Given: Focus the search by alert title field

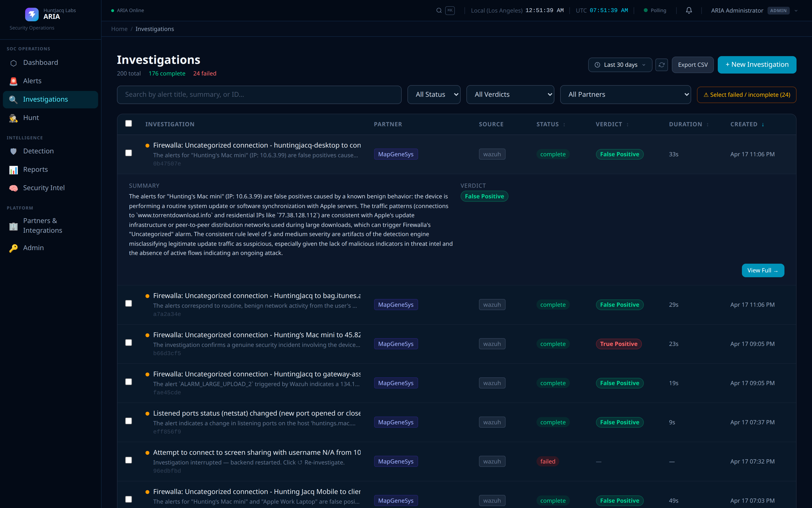Looking at the screenshot, I should point(259,95).
